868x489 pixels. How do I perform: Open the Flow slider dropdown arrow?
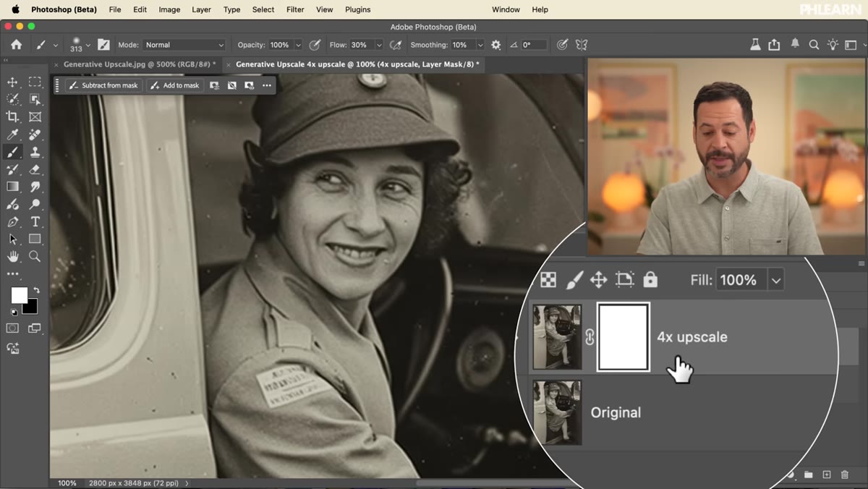click(x=378, y=45)
